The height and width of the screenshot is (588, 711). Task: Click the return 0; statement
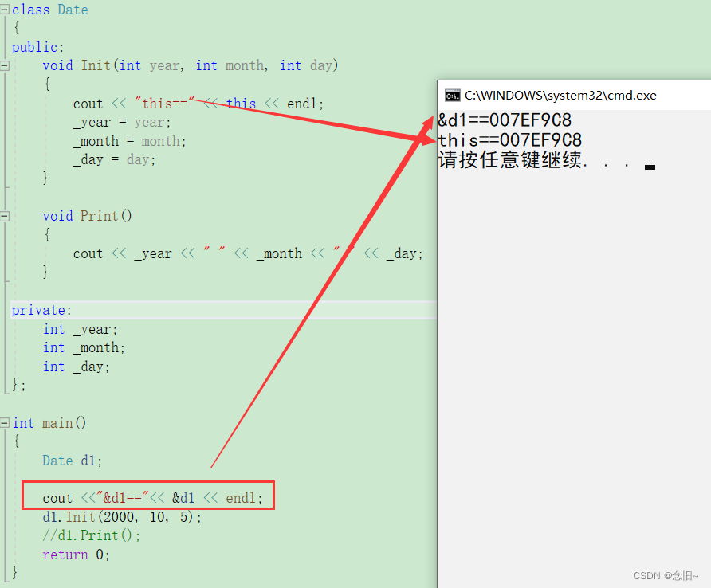[77, 555]
